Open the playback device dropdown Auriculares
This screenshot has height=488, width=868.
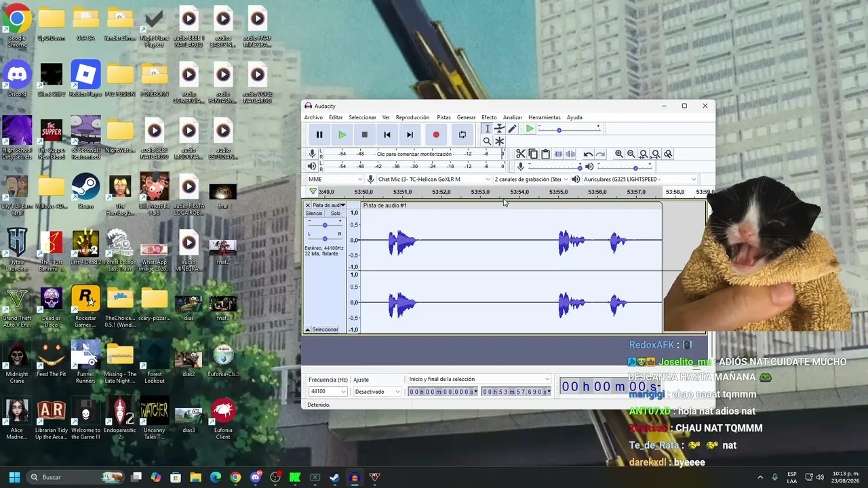tap(639, 179)
